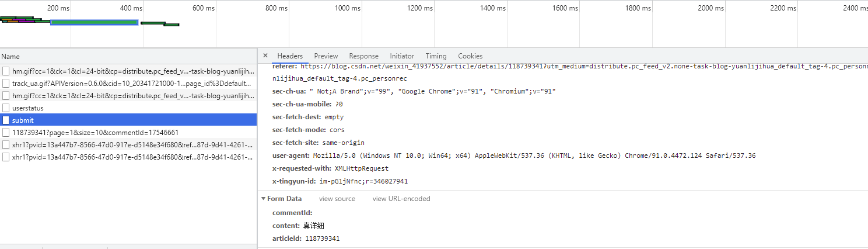Click the view URL-encoded link

coord(401,199)
